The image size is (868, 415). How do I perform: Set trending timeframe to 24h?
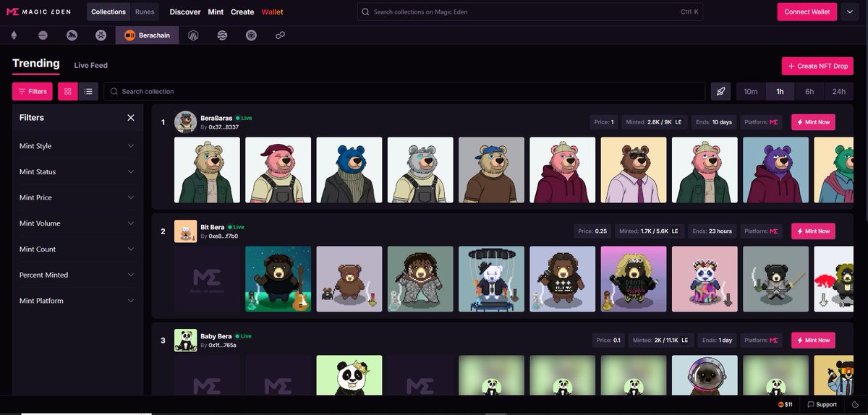(838, 91)
